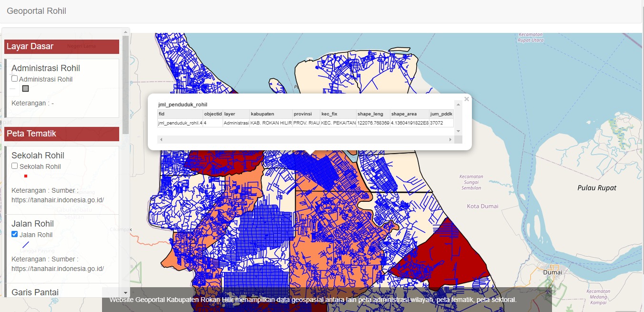Close the jml_penduduk_rohil info popup
This screenshot has height=312, width=644.
[467, 99]
